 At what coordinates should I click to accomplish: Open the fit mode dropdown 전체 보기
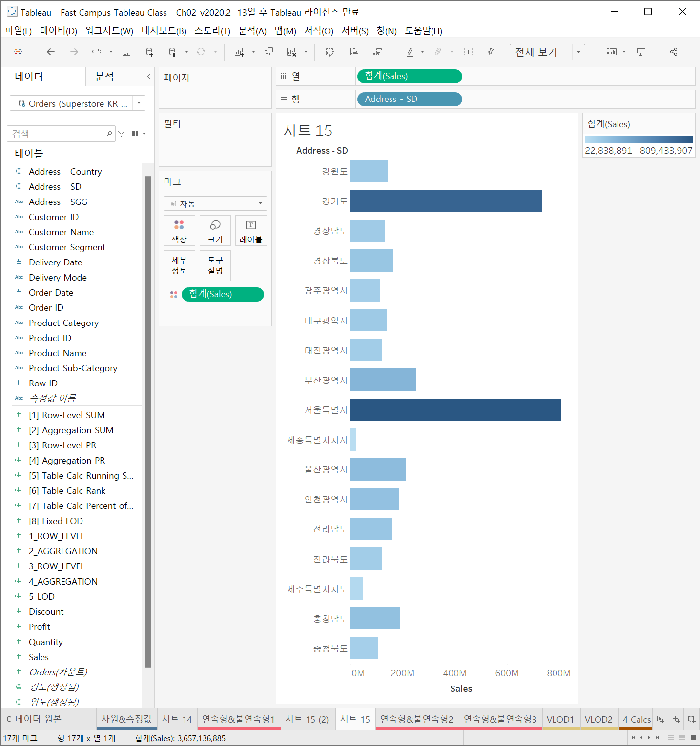pos(547,52)
